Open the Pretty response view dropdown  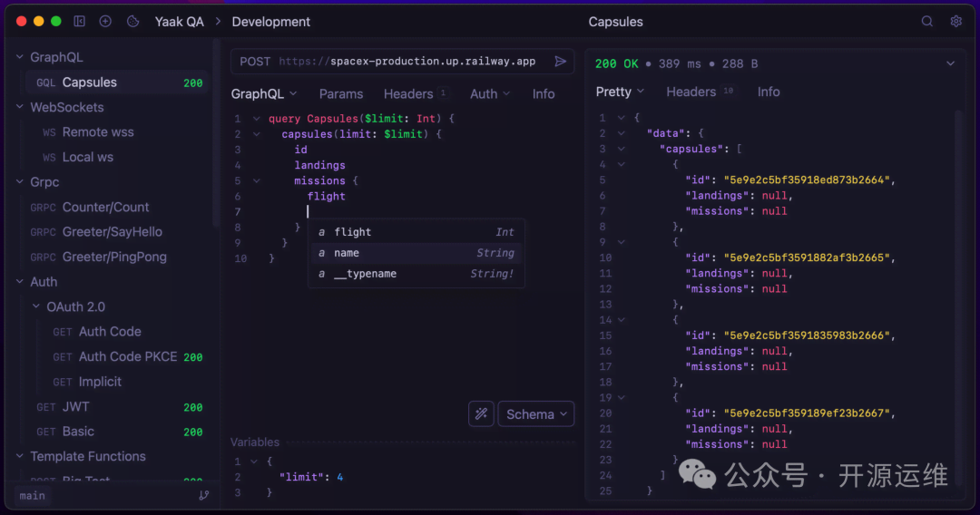[620, 92]
